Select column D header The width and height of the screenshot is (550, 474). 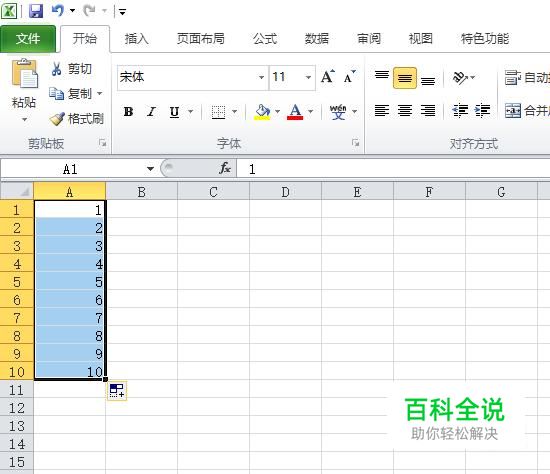286,192
